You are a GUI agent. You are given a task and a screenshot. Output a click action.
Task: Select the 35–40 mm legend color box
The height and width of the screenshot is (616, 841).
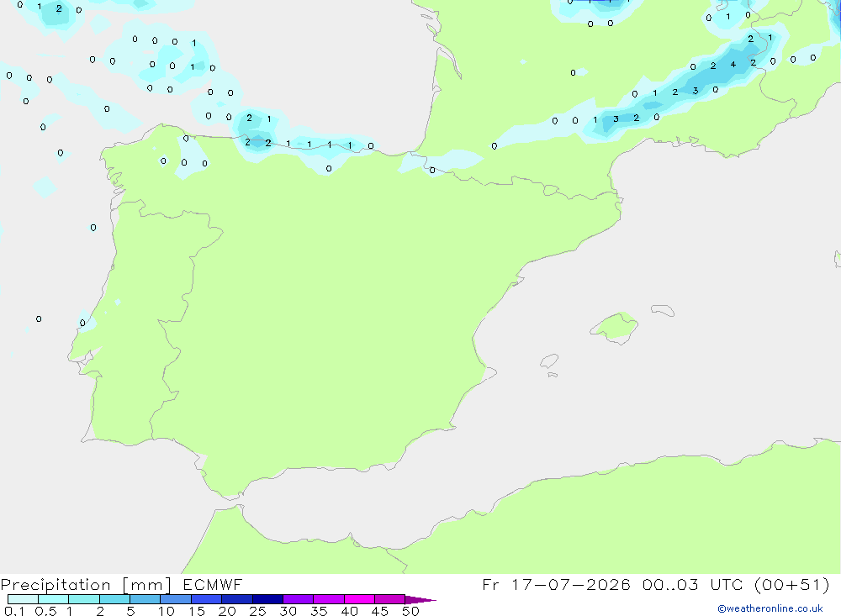click(329, 599)
